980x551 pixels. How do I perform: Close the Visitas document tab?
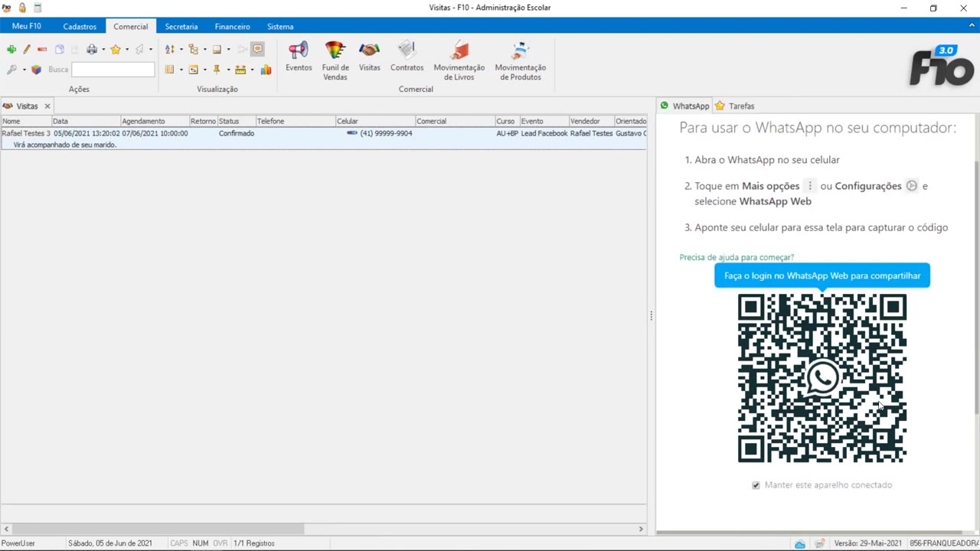[47, 106]
